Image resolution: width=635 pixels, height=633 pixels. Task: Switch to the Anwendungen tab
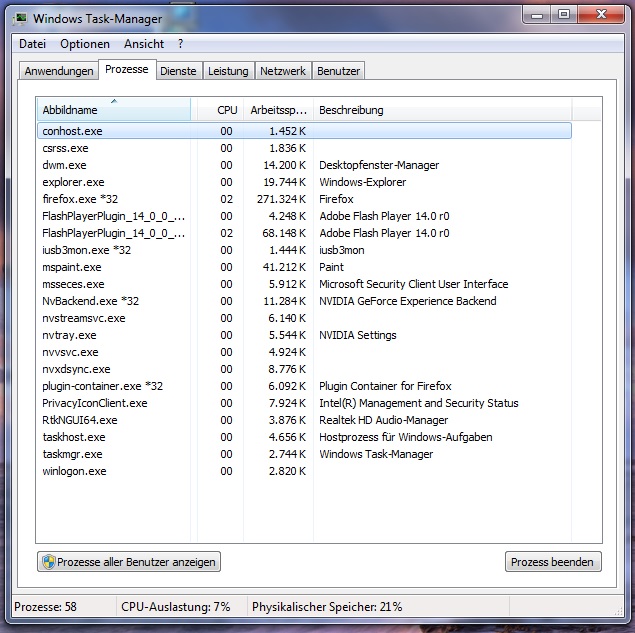click(59, 71)
